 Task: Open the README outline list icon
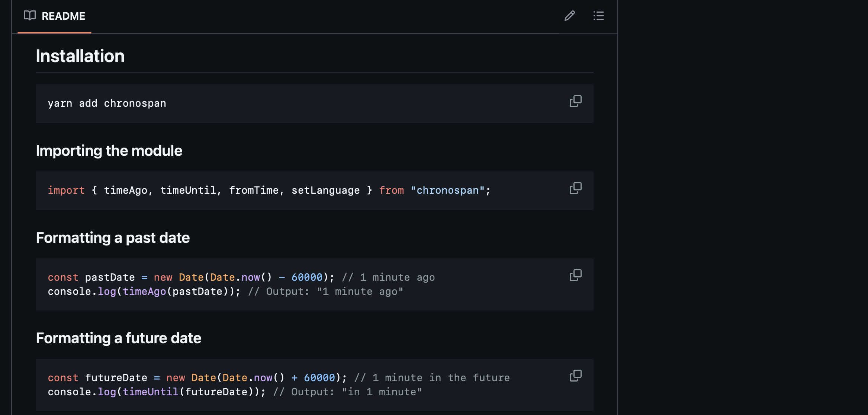pyautogui.click(x=598, y=16)
